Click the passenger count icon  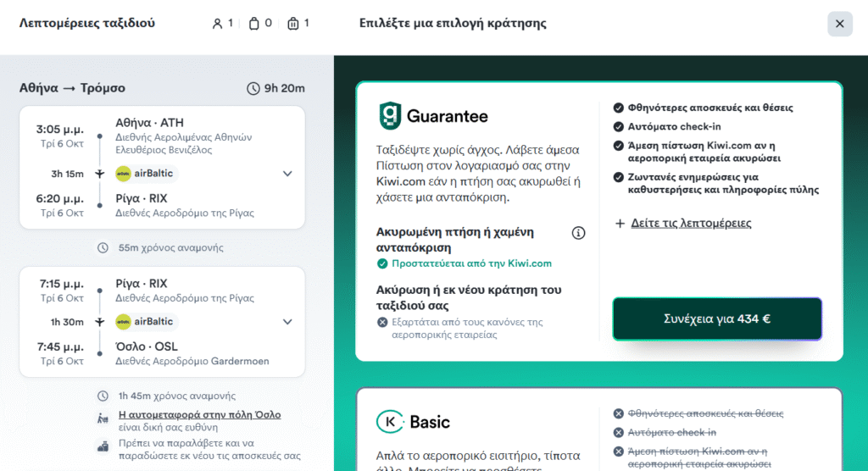[217, 24]
